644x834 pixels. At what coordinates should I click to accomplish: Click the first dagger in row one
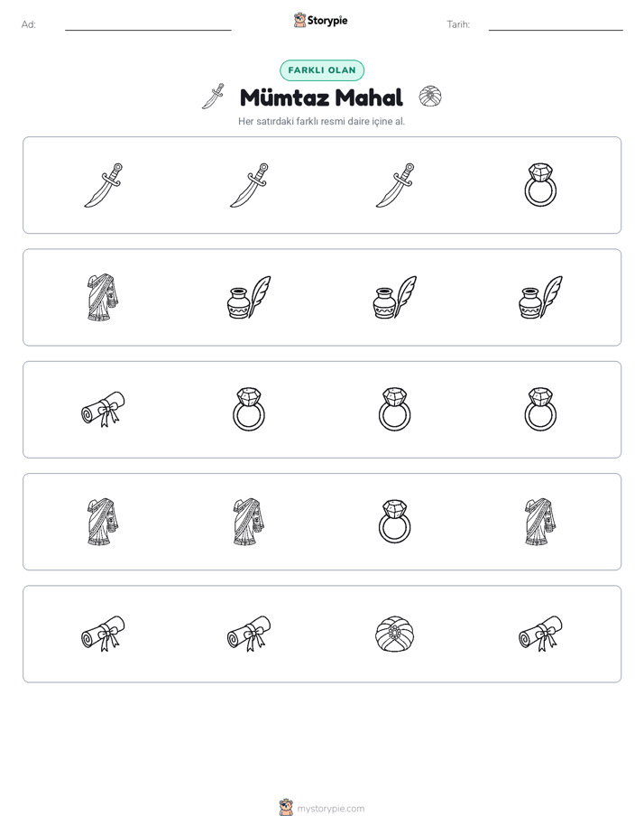[x=103, y=185]
